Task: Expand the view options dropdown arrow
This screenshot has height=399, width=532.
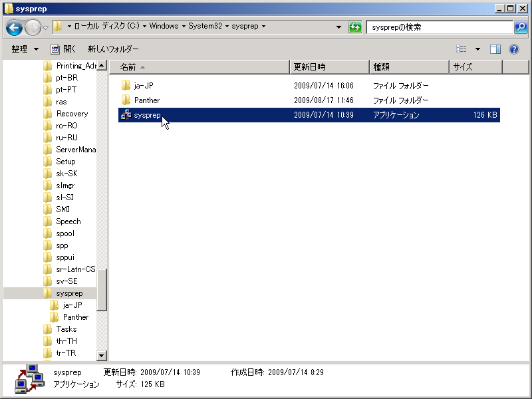Action: coord(477,49)
